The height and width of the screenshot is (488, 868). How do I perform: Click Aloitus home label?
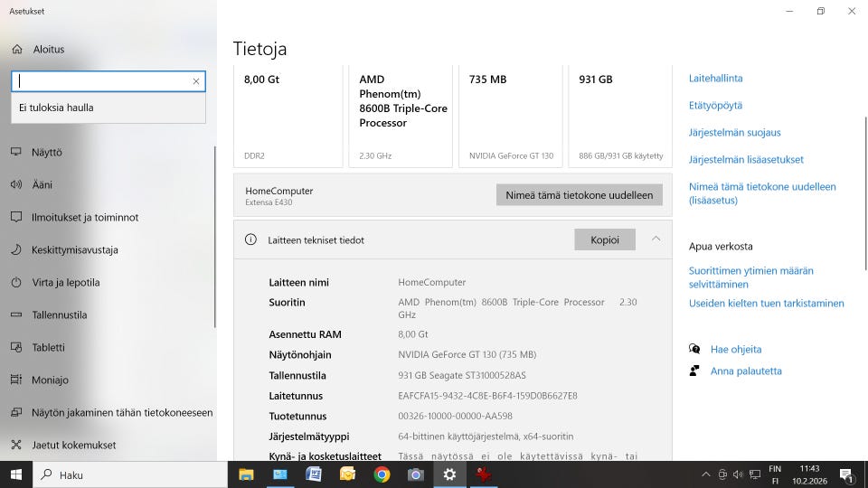pos(49,49)
